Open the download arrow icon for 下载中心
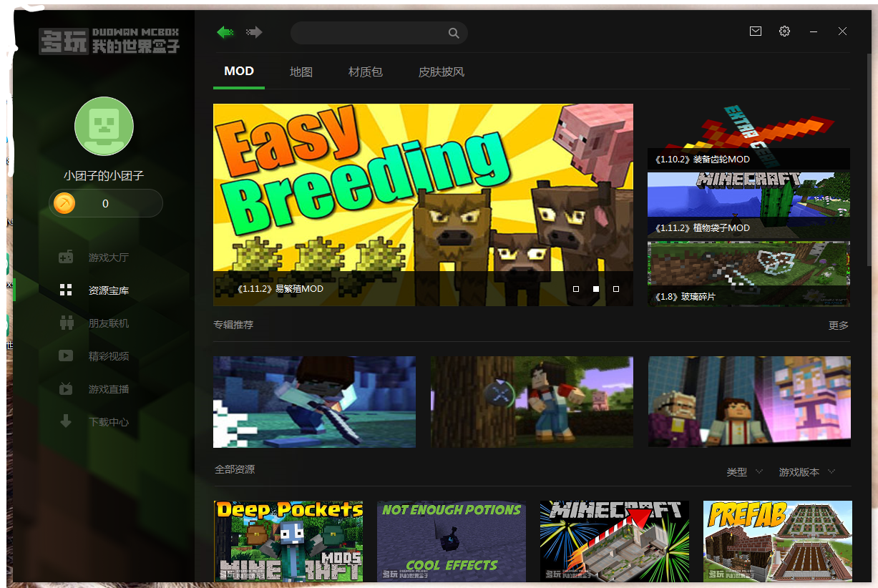 pos(66,421)
